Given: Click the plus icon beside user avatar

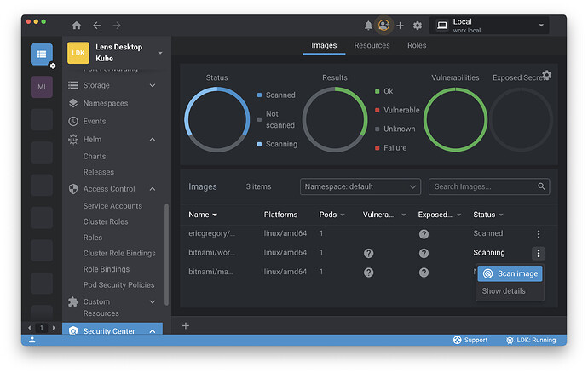Looking at the screenshot, I should tap(401, 26).
